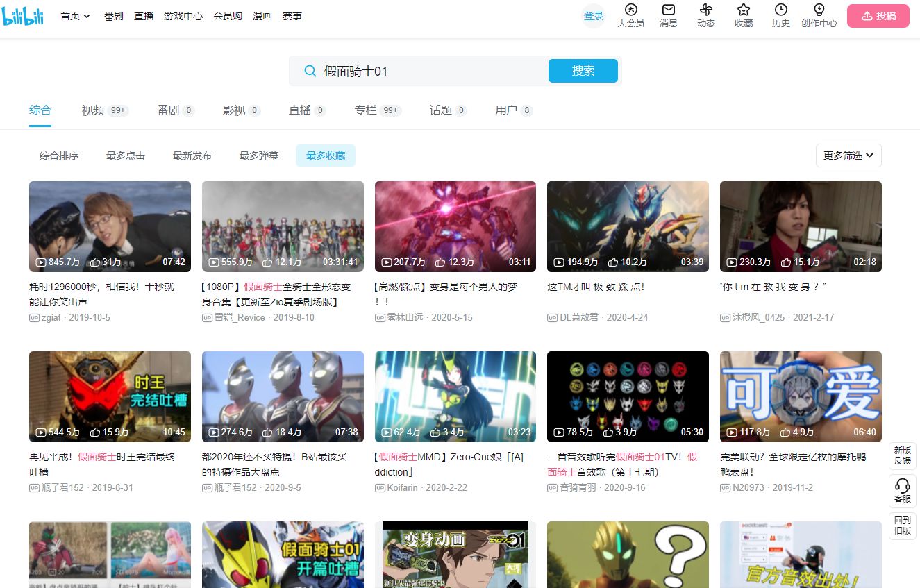Open 番剧 in top navigation
This screenshot has width=920, height=588.
(x=114, y=16)
